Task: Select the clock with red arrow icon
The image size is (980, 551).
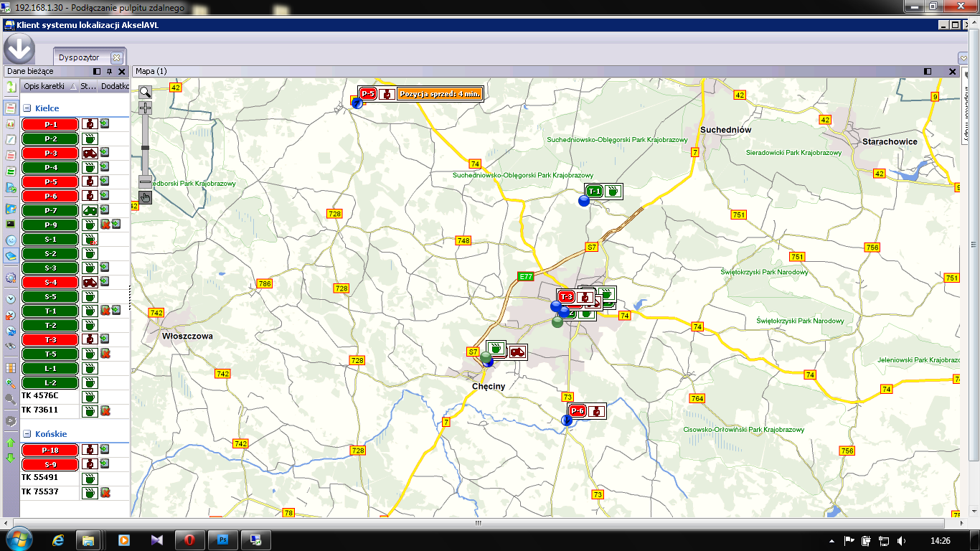Action: pyautogui.click(x=11, y=315)
